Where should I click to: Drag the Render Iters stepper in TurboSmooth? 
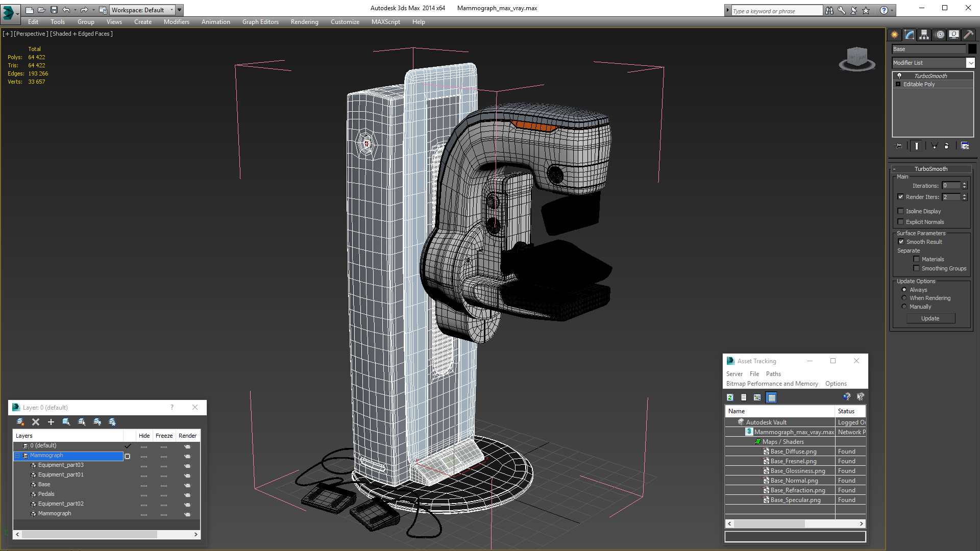[x=966, y=197]
